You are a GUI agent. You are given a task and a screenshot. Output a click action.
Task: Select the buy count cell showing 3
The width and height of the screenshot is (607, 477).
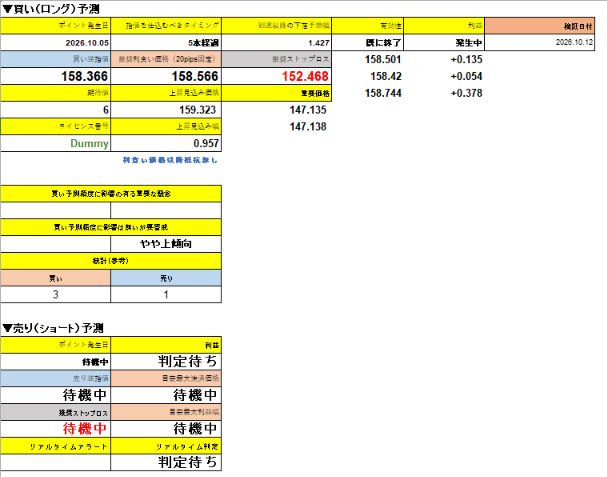55,295
